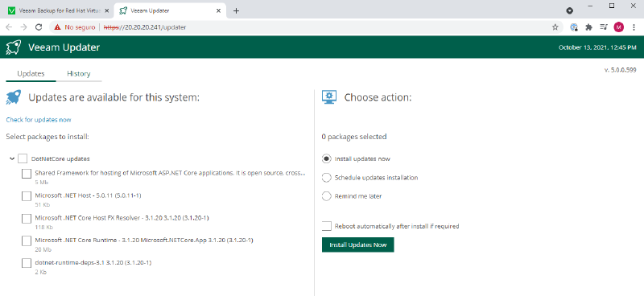The width and height of the screenshot is (644, 296).
Task: Check the DotNetCore updates group checkbox
Action: (x=23, y=158)
